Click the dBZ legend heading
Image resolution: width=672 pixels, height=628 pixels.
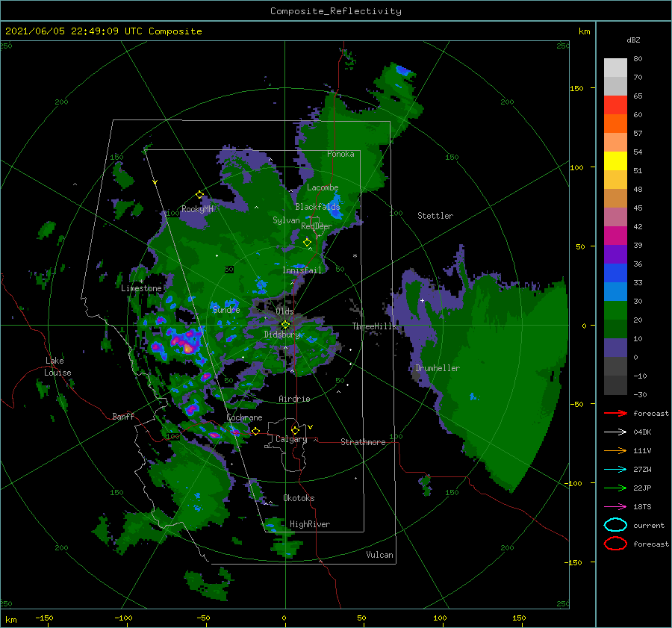633,40
